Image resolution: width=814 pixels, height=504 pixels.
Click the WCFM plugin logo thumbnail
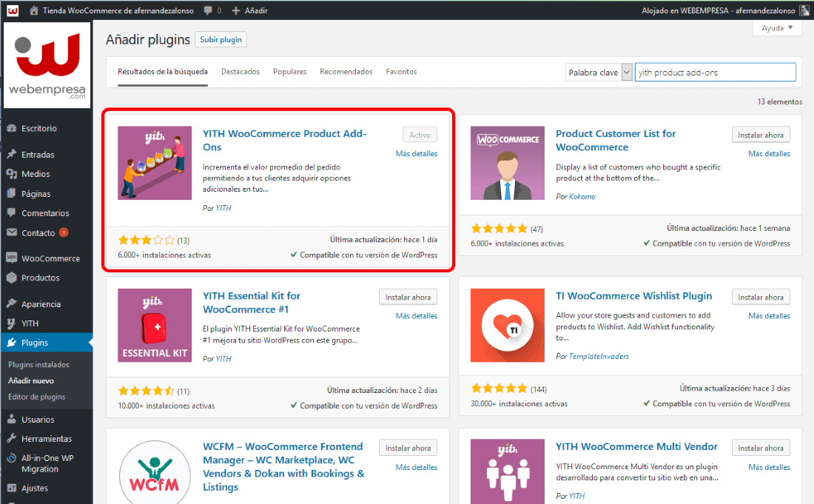pyautogui.click(x=155, y=472)
